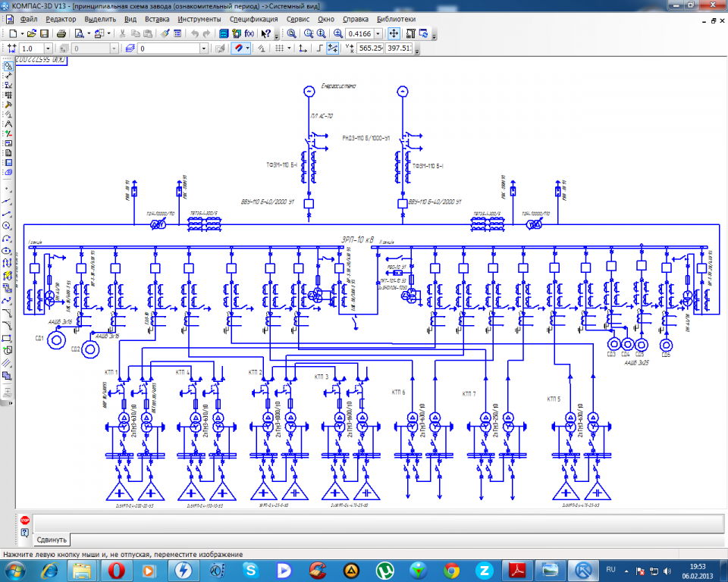Click the Сдвинуть command tab

(x=52, y=540)
